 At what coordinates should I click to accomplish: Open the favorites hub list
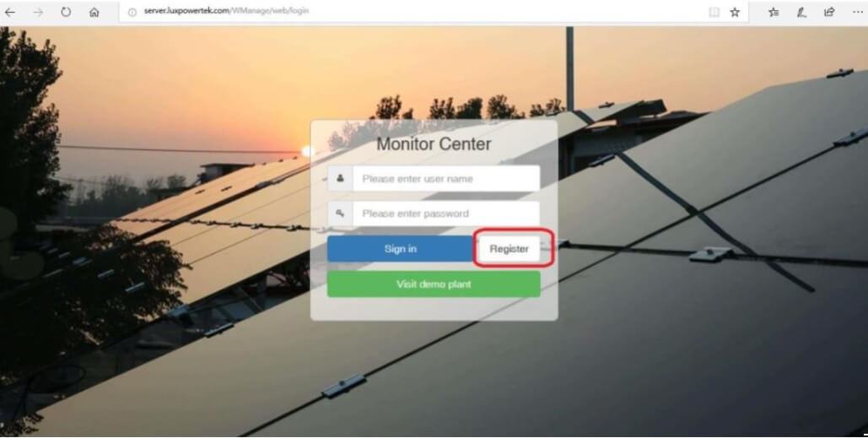[x=774, y=12]
